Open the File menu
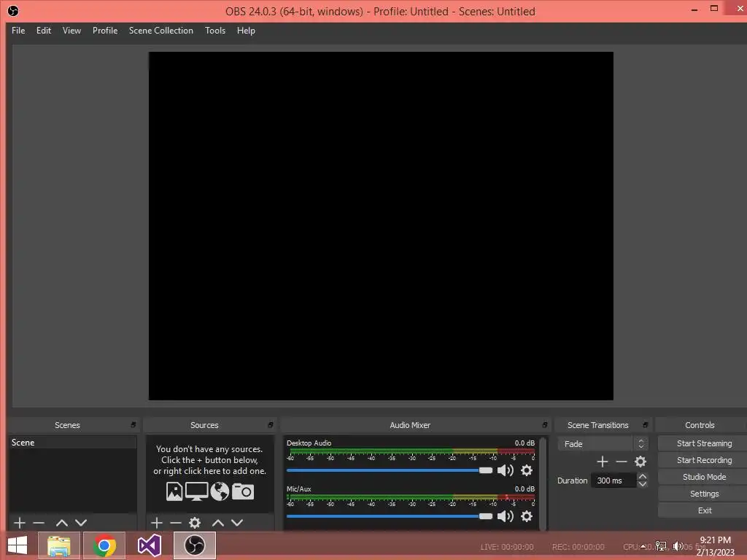The width and height of the screenshot is (747, 560). pos(18,31)
